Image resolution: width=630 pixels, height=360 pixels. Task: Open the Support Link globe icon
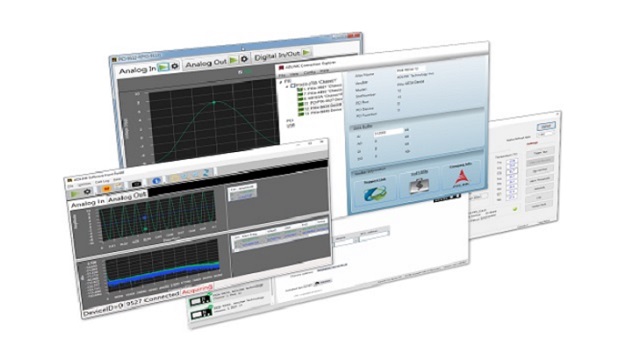pos(374,194)
